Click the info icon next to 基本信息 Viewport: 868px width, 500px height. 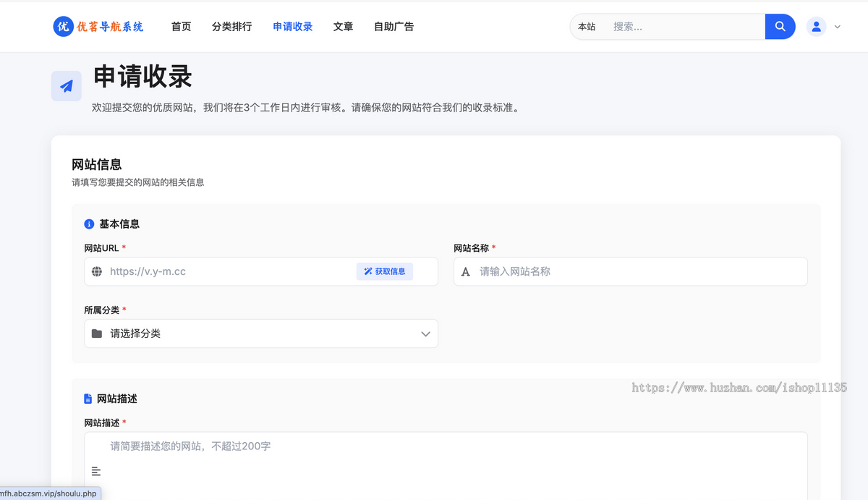click(x=90, y=224)
